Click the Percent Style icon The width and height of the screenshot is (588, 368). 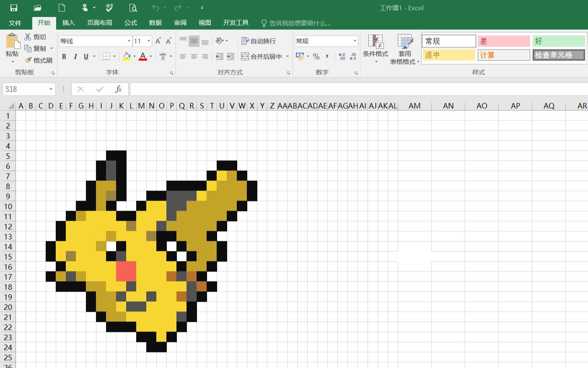(316, 56)
